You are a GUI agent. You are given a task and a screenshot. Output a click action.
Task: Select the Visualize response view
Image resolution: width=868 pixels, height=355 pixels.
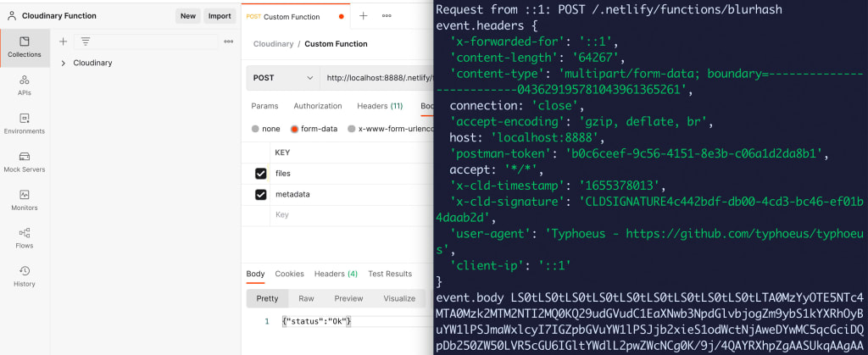[x=399, y=298]
